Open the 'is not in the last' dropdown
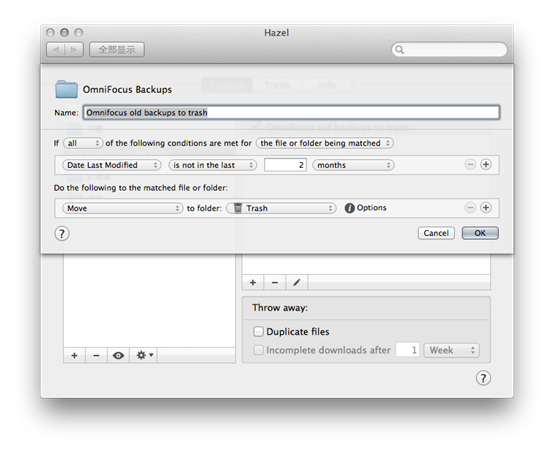The height and width of the screenshot is (454, 554). pos(213,165)
